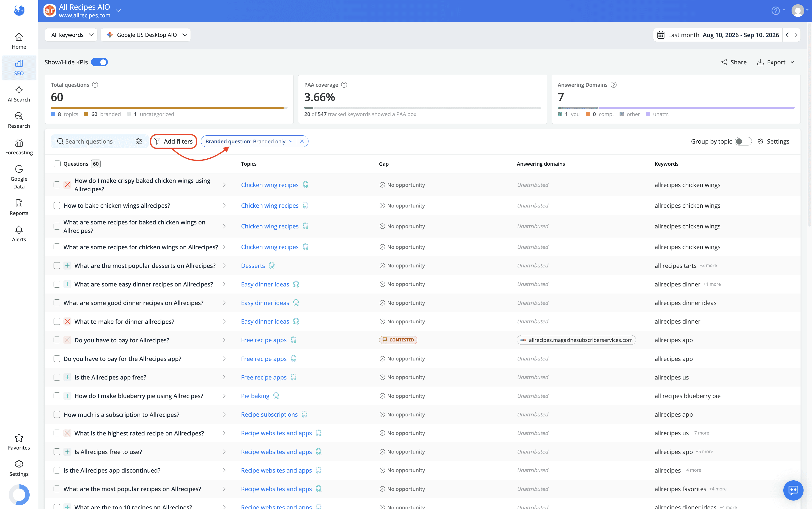Select the SEO sidebar menu item
The width and height of the screenshot is (812, 509).
(19, 68)
